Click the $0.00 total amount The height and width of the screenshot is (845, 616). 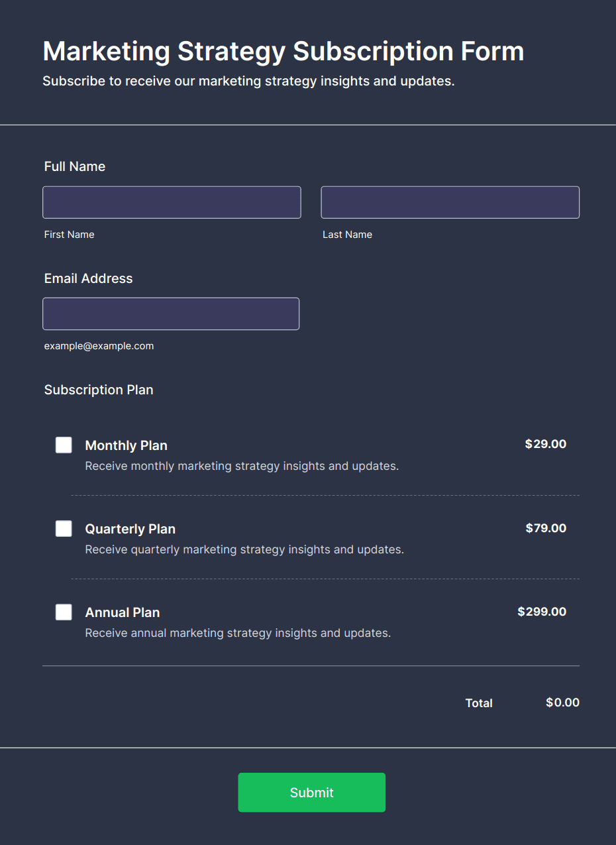coord(562,703)
